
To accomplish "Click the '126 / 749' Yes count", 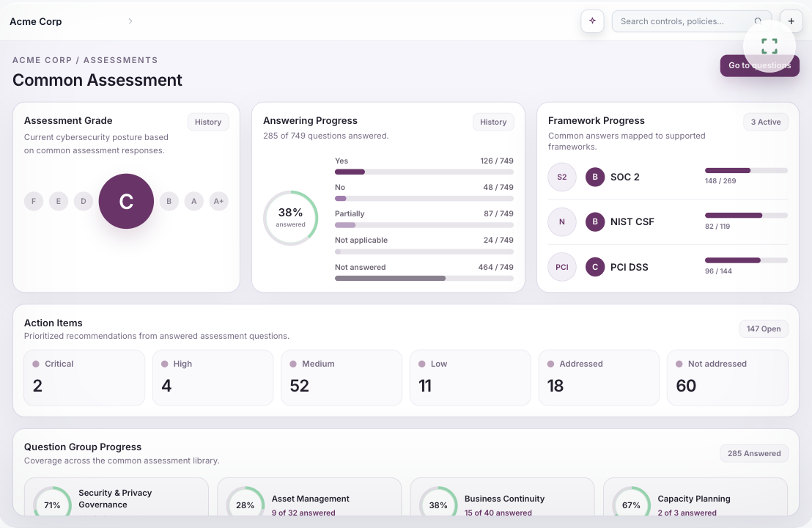I will coord(497,161).
